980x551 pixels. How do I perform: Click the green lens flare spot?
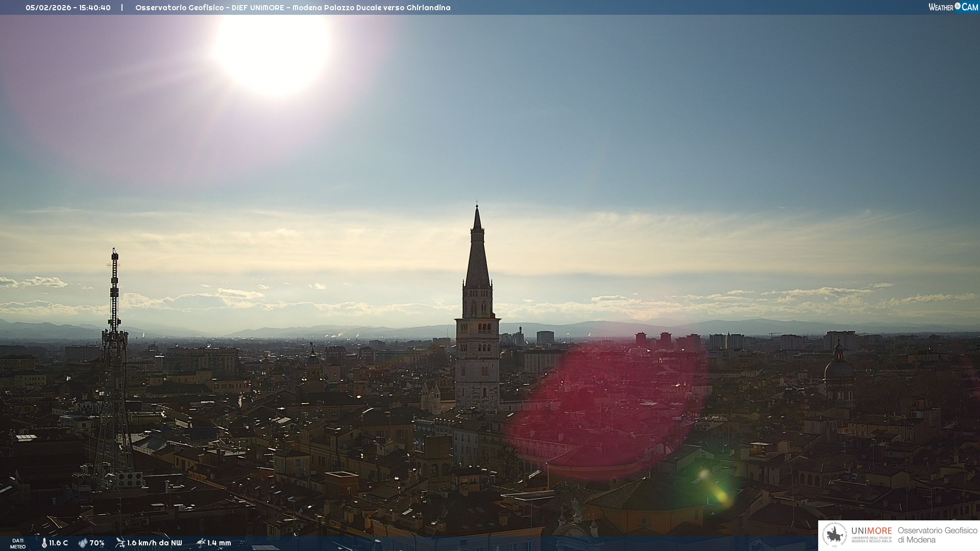pos(715,489)
